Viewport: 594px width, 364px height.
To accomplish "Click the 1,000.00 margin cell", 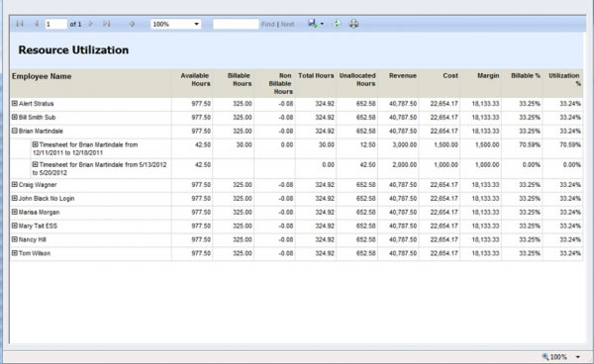I will click(x=487, y=164).
